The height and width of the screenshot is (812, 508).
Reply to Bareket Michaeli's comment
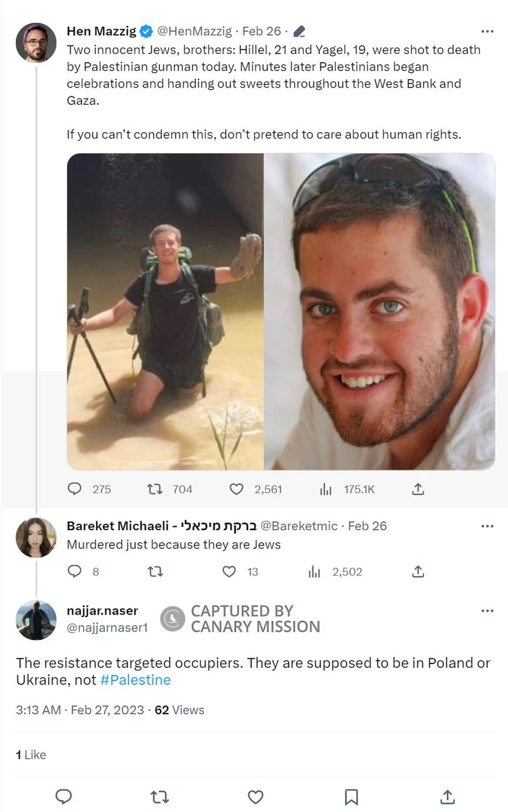click(75, 571)
